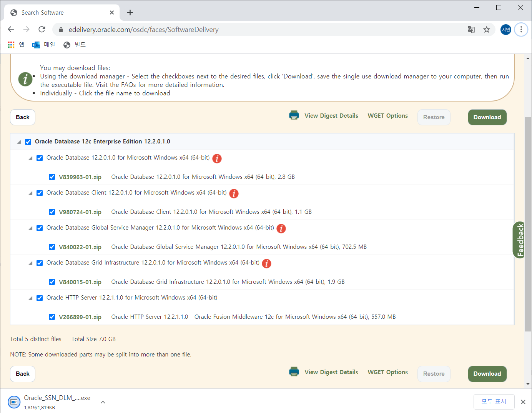Close the Search Software tab

pyautogui.click(x=112, y=13)
